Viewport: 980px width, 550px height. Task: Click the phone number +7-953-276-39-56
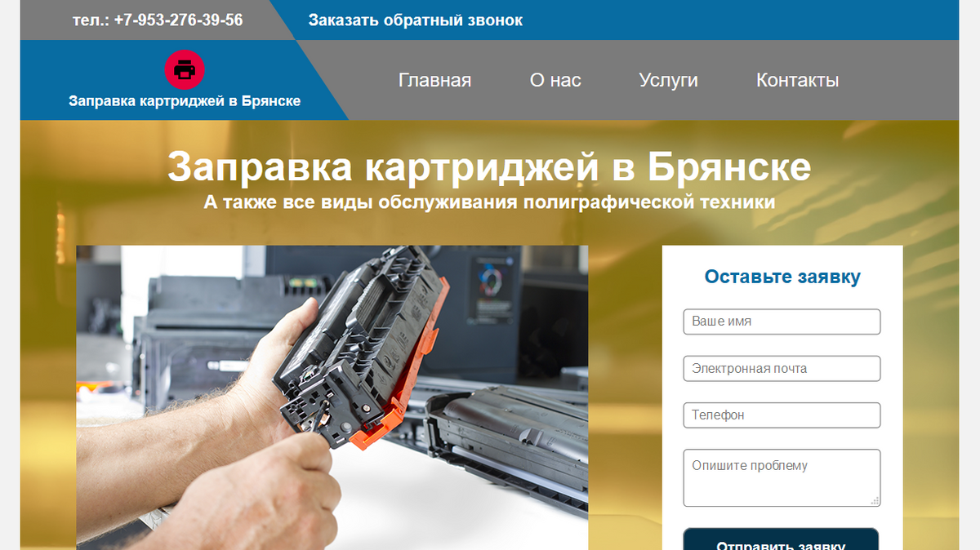(178, 20)
